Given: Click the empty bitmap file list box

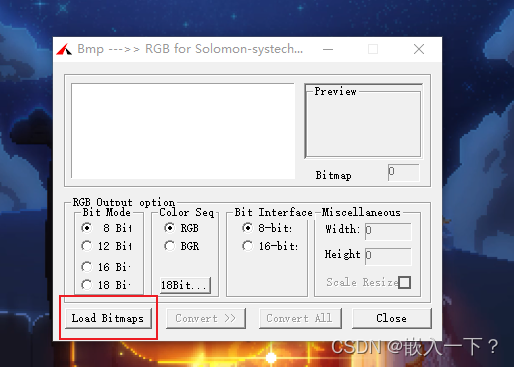Looking at the screenshot, I should (x=183, y=131).
